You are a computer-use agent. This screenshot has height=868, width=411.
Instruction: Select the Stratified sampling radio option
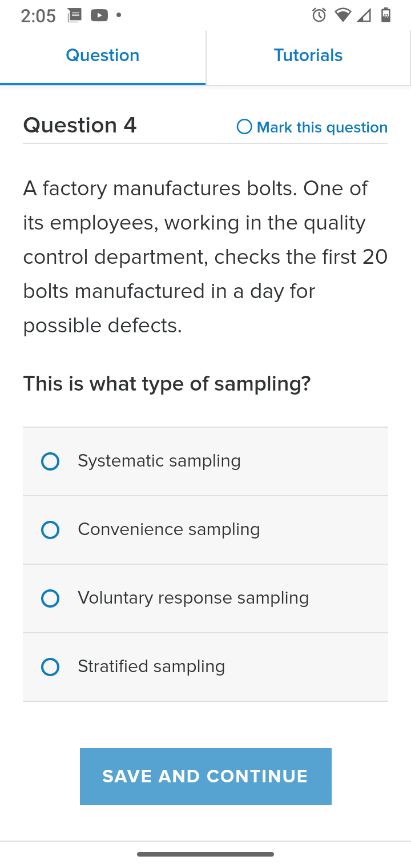tap(50, 667)
